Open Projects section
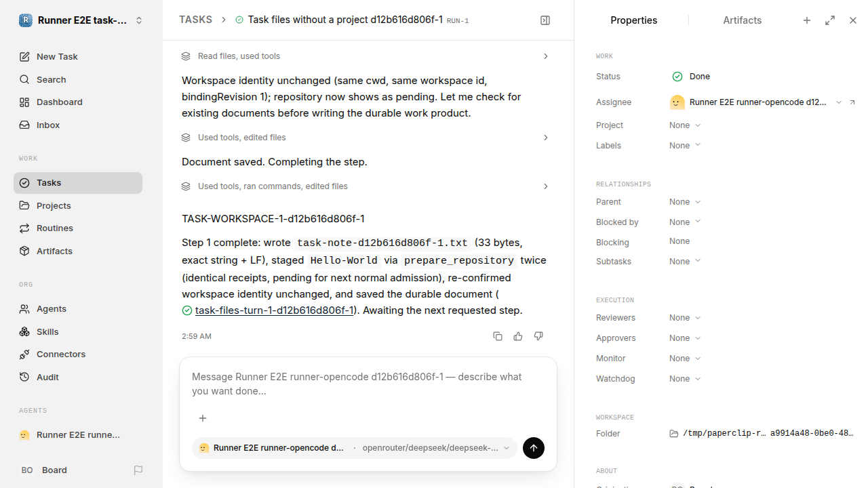Image resolution: width=868 pixels, height=488 pixels. (x=78, y=205)
